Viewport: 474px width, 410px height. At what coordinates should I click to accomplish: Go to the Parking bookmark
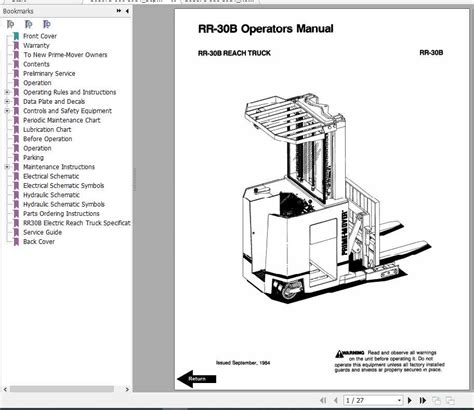click(33, 157)
